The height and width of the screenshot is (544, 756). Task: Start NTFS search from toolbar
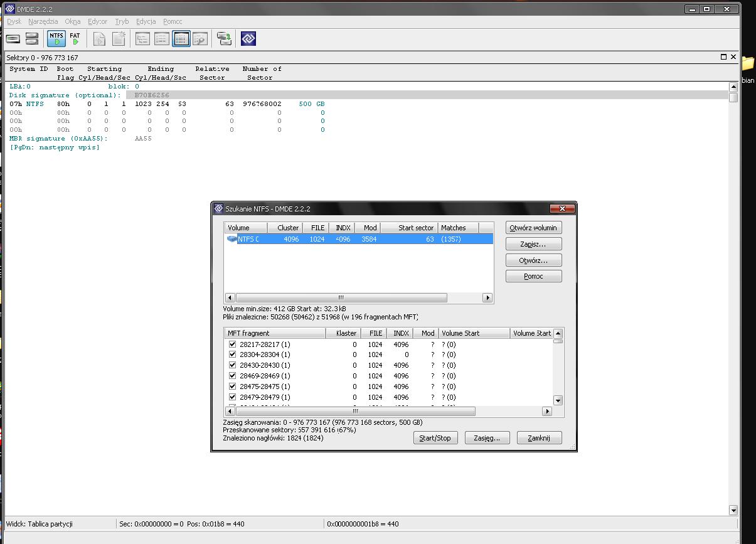point(56,39)
